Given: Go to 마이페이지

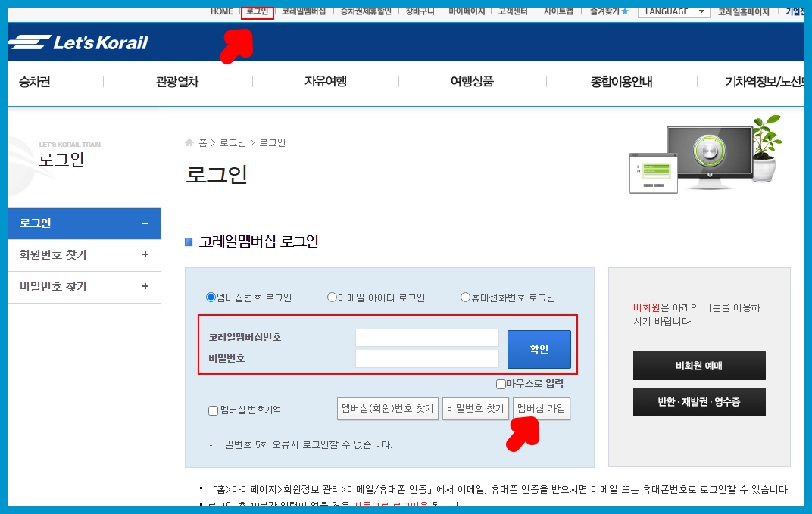Looking at the screenshot, I should [467, 11].
